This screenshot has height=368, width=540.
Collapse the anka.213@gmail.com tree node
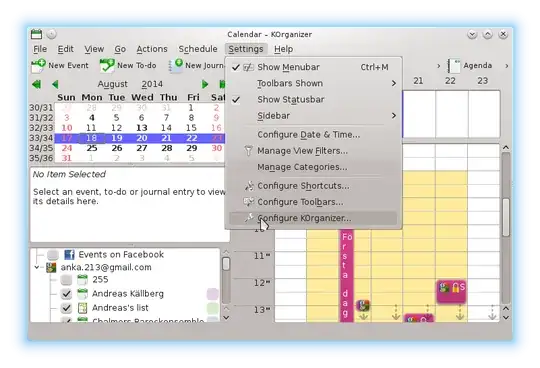37,267
